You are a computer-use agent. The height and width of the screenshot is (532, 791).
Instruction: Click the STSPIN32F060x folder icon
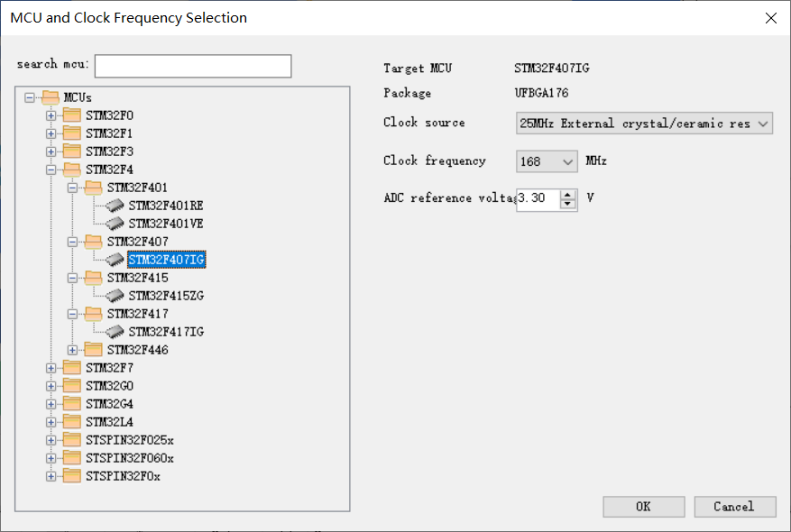(71, 458)
